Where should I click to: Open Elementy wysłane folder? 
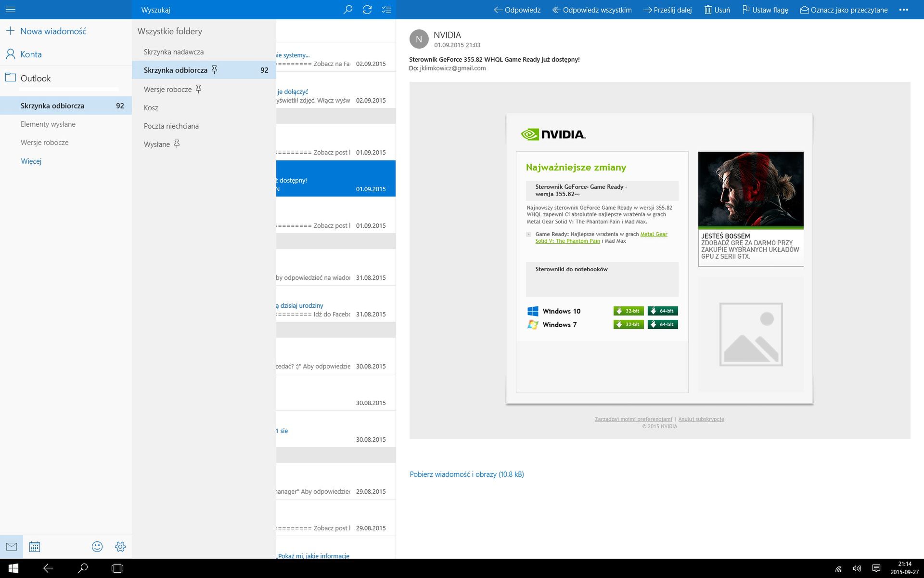click(x=48, y=124)
